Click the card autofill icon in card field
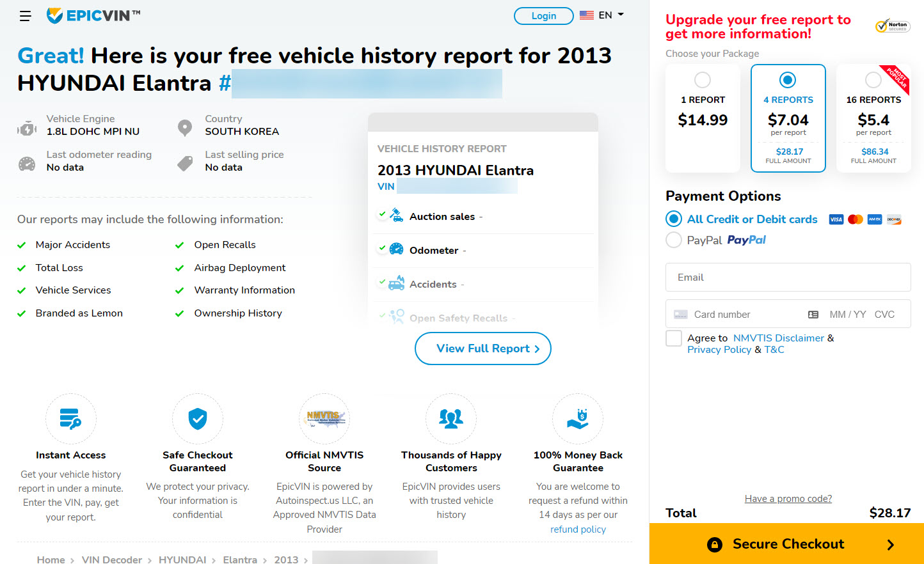 (x=813, y=315)
